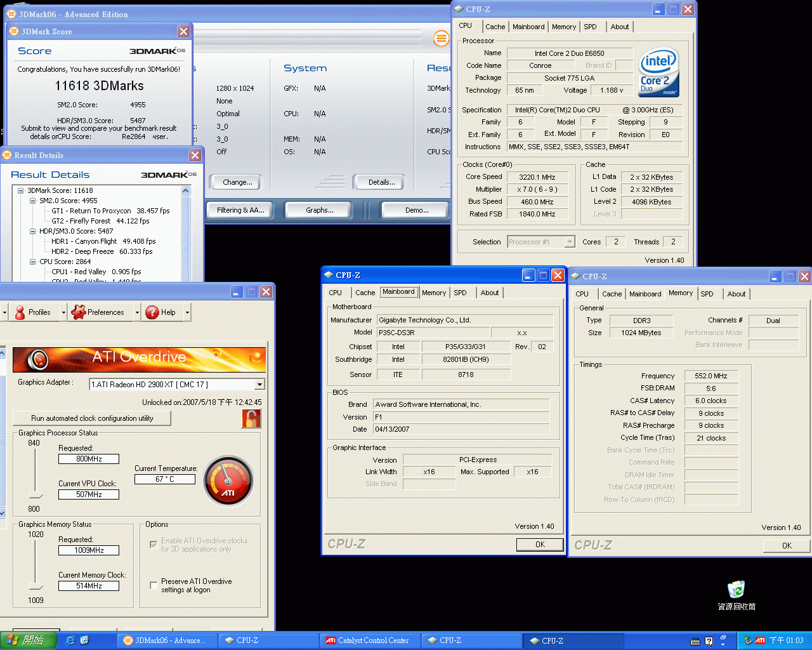Viewport: 812px width, 650px height.
Task: Click the second quick launch icon beside Internet Explorer
Action: (x=85, y=640)
